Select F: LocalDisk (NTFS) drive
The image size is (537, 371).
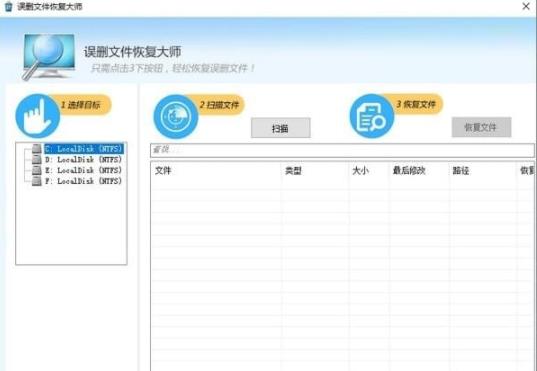click(x=84, y=181)
